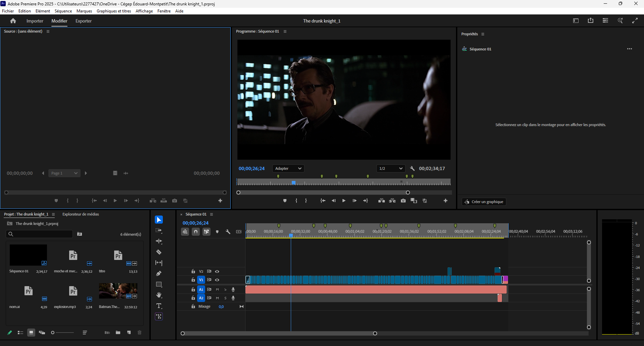
Task: Switch to the Exporter workspace
Action: (83, 21)
